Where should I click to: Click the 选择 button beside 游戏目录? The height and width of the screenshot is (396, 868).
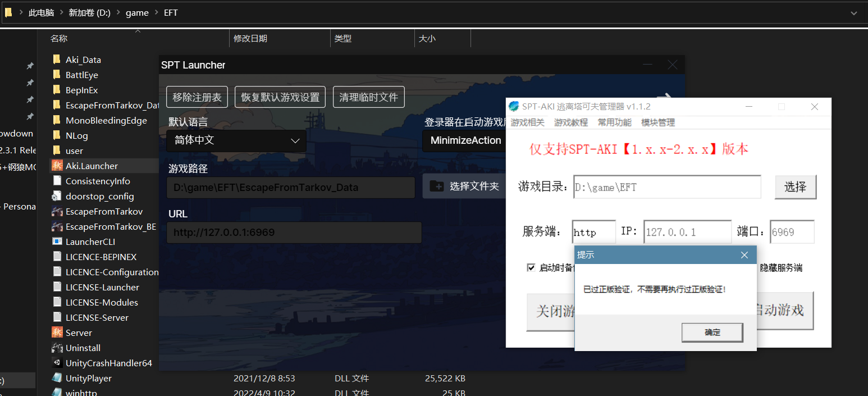(796, 187)
